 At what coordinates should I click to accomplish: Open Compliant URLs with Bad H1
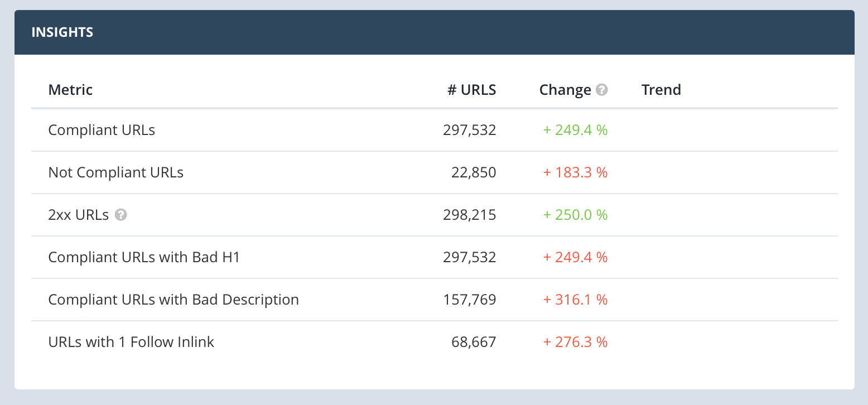[144, 257]
